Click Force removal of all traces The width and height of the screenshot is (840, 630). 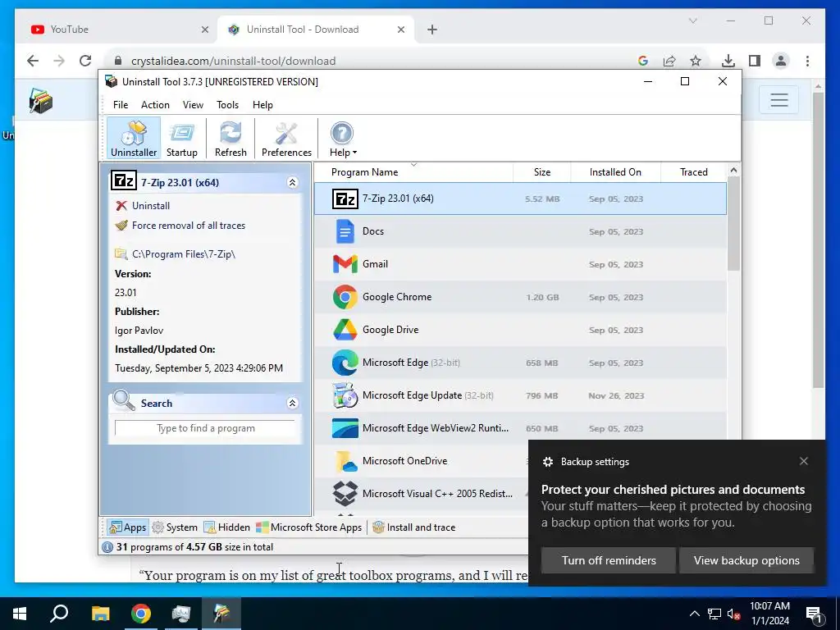point(188,226)
